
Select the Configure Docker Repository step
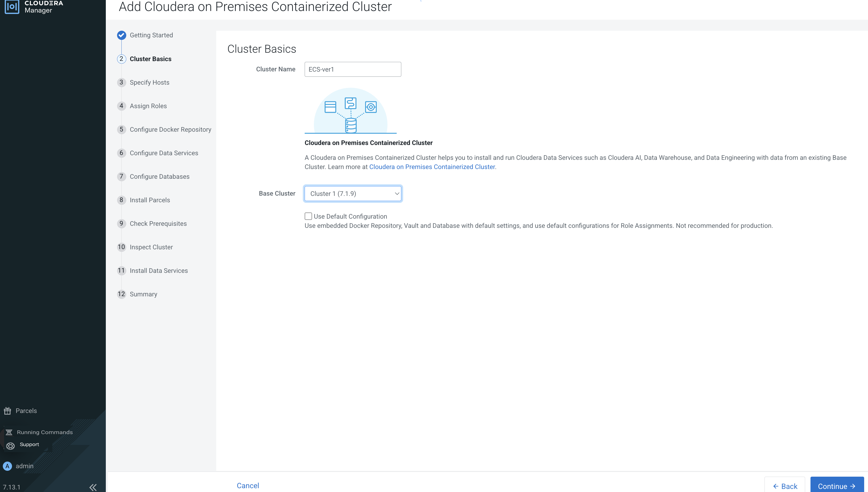(170, 129)
